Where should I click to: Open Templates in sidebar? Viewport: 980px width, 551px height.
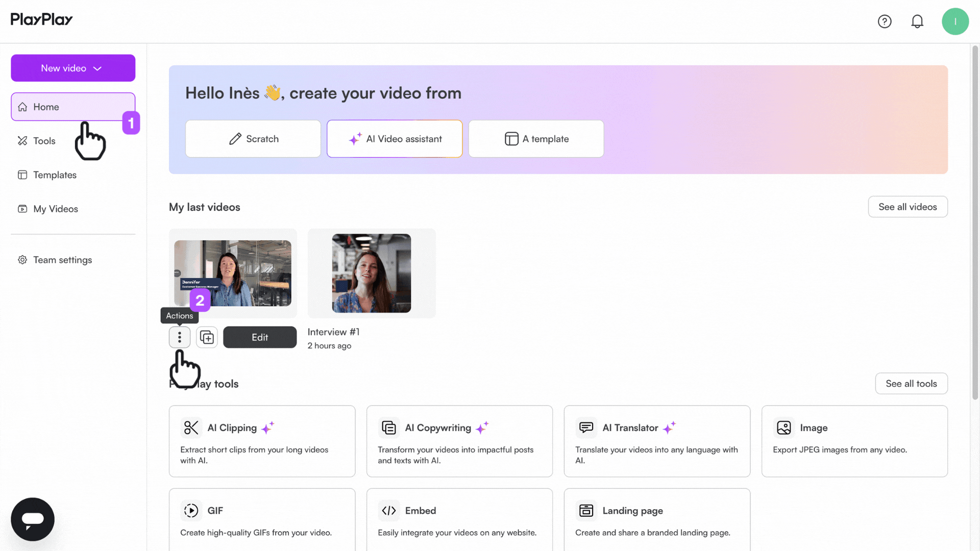(x=55, y=175)
